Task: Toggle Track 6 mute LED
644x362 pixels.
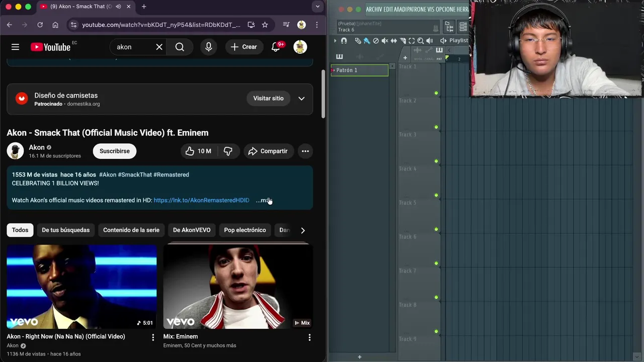Action: [x=436, y=263]
